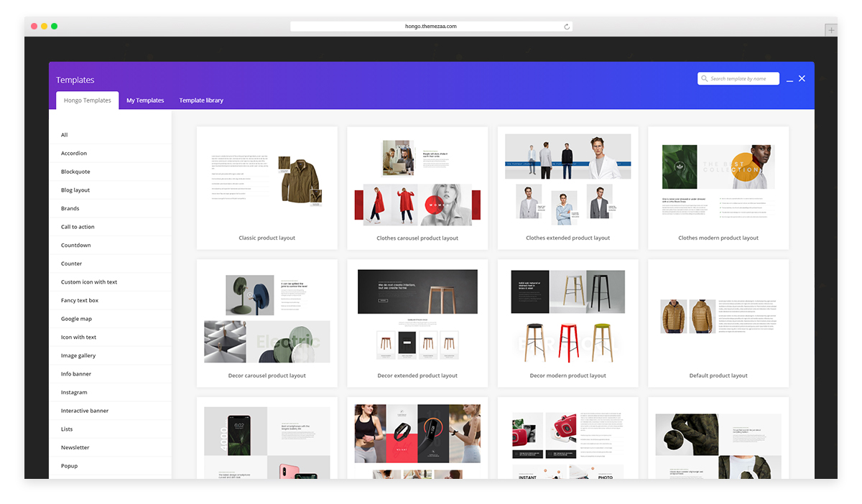Image resolution: width=862 pixels, height=504 pixels.
Task: Filter templates by Newsletter
Action: point(110,447)
